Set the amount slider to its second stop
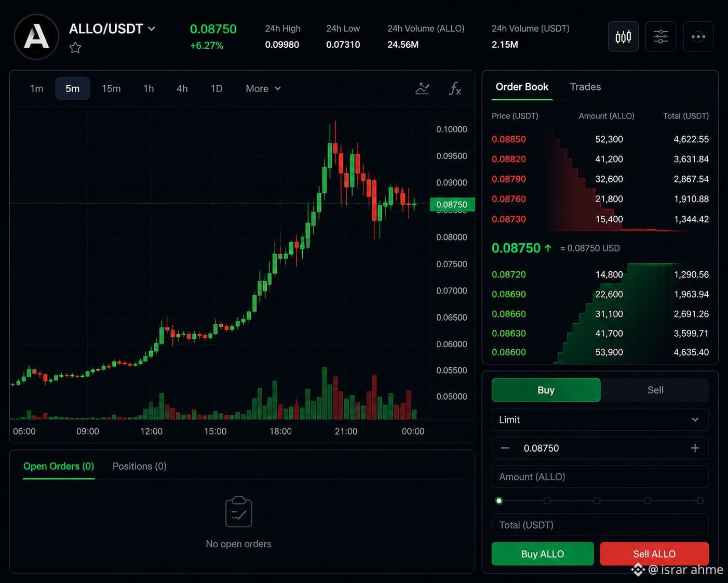728x583 pixels. pyautogui.click(x=547, y=501)
